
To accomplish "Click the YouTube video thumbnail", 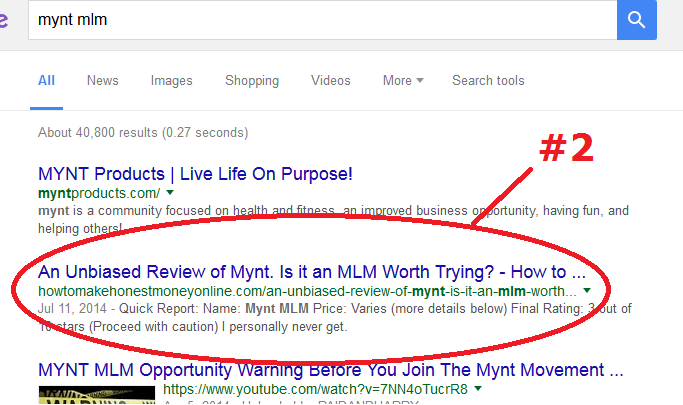I will (x=97, y=395).
